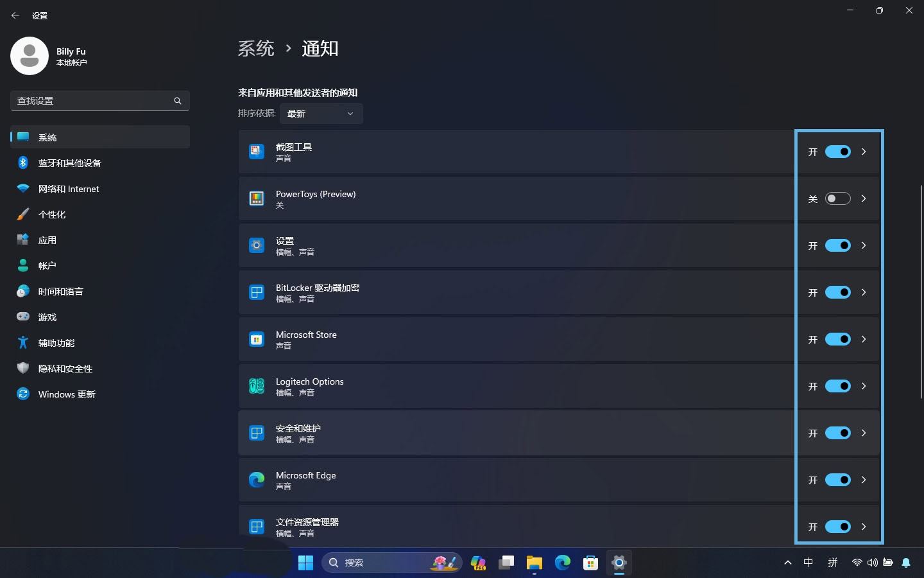Image resolution: width=924 pixels, height=578 pixels.
Task: Turn on PowerToys (Preview) notifications toggle
Action: (x=837, y=198)
